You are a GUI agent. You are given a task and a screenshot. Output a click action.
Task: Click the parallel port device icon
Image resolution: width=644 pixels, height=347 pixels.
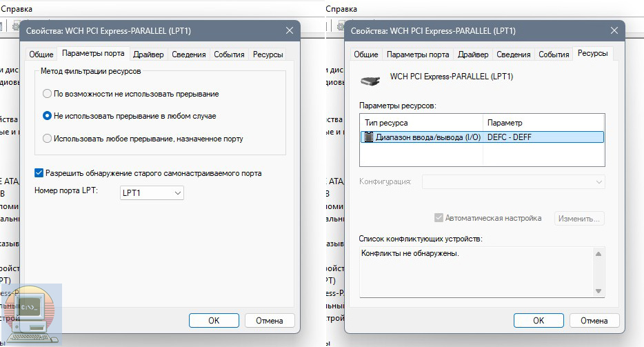[x=371, y=79]
